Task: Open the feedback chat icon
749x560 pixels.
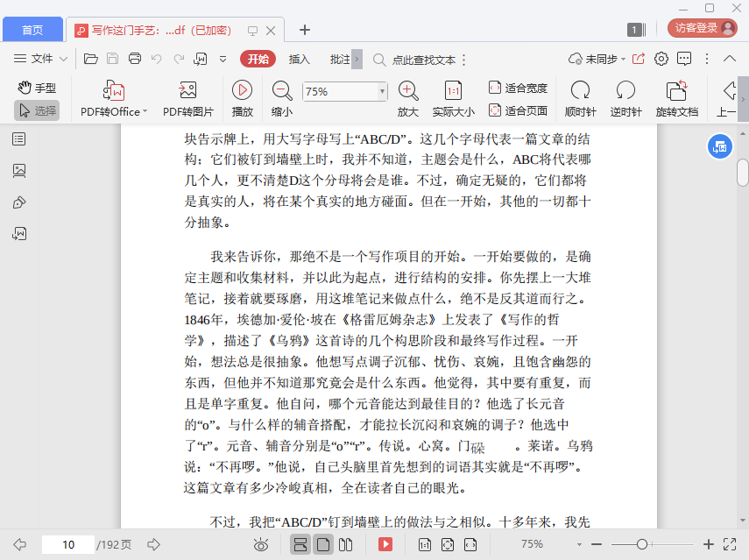Action: [684, 59]
